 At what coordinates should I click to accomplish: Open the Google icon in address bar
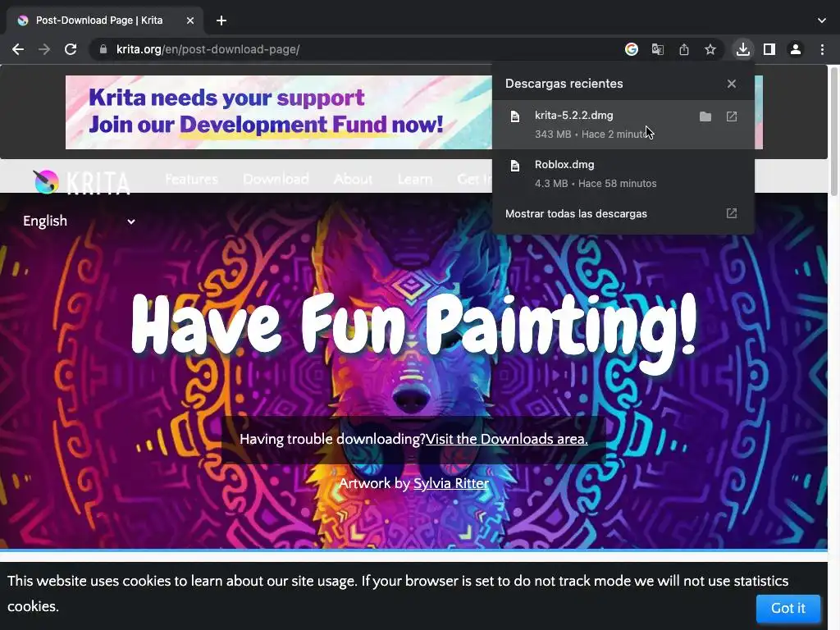(632, 49)
